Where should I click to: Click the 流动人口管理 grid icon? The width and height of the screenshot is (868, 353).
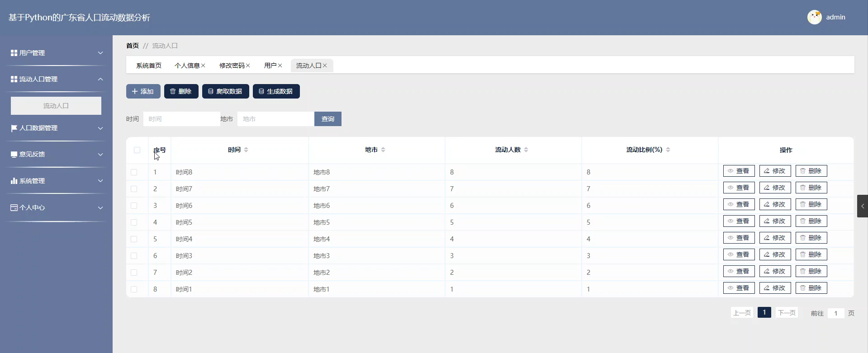(14, 79)
